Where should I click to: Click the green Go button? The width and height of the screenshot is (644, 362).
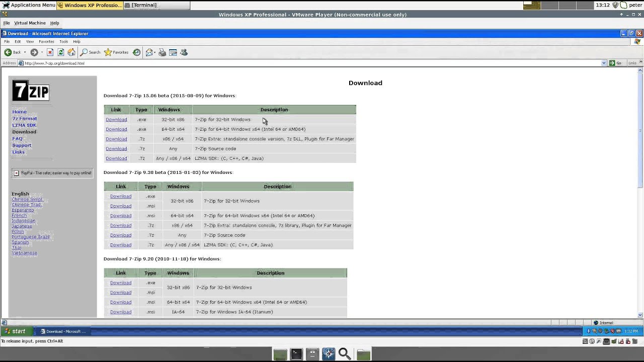pyautogui.click(x=615, y=63)
